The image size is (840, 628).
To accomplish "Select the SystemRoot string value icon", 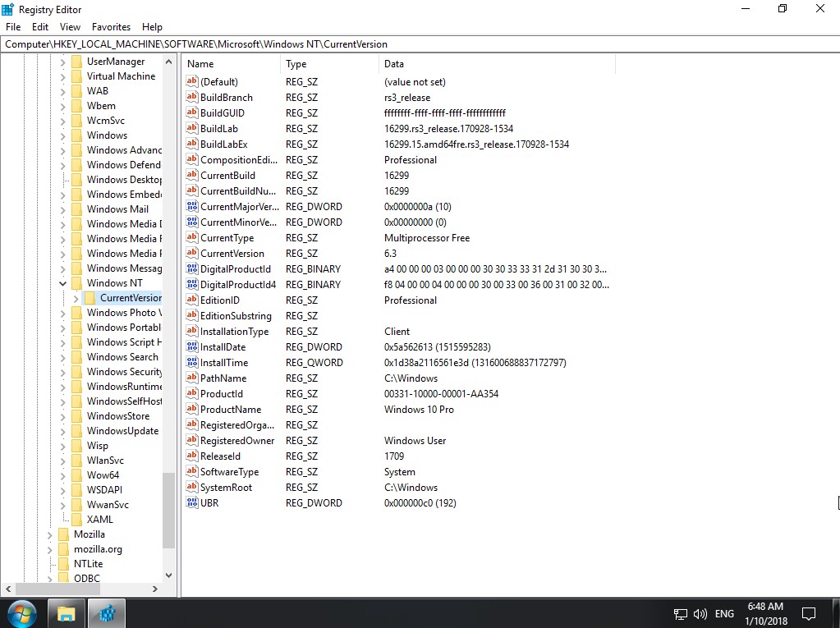I will click(x=192, y=487).
